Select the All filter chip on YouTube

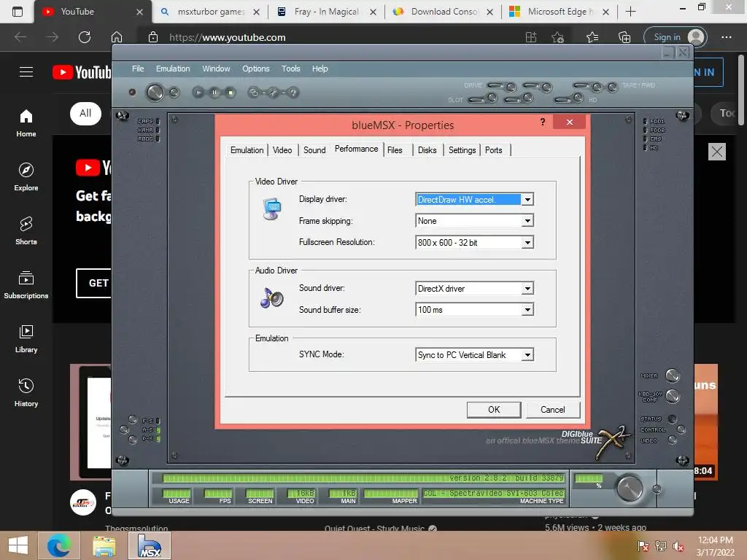click(x=85, y=113)
